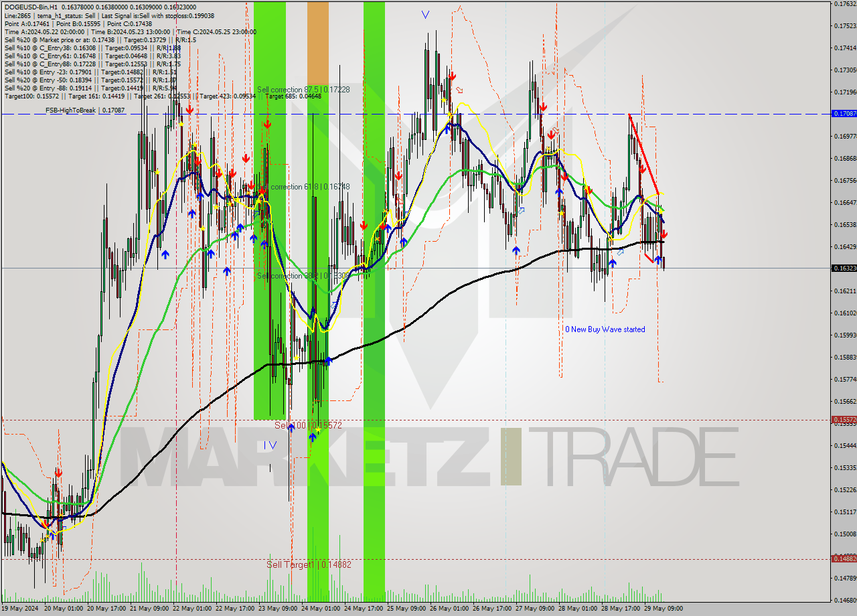The width and height of the screenshot is (857, 616).
Task: Click the '29 May 09:00' time label
Action: [x=664, y=609]
